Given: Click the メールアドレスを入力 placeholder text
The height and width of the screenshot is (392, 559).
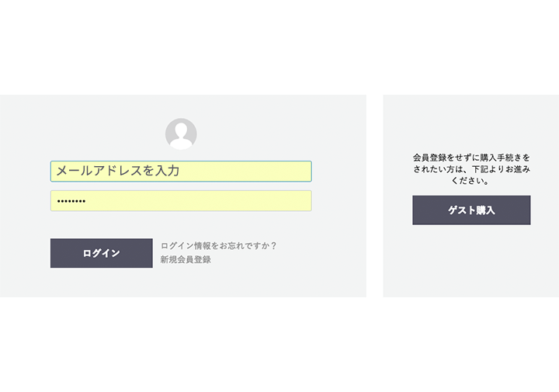Looking at the screenshot, I should coord(118,171).
